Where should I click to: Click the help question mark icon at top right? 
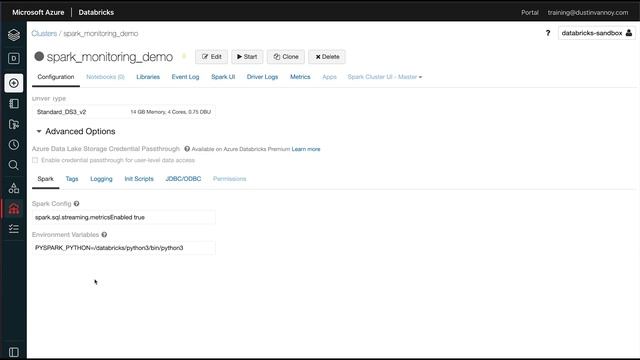point(548,33)
